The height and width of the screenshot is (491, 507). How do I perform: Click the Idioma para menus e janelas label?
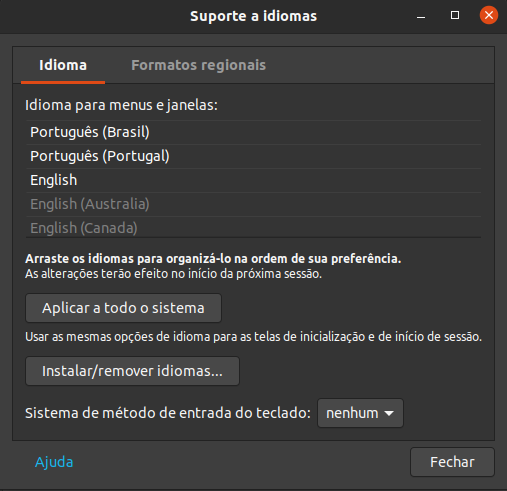coord(121,105)
